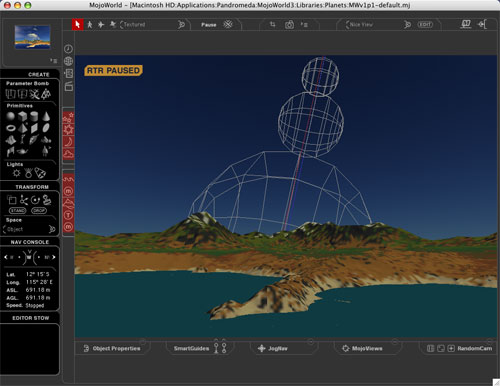Click the plus icon next to RandomCam
500x386 pixels.
coord(451,348)
